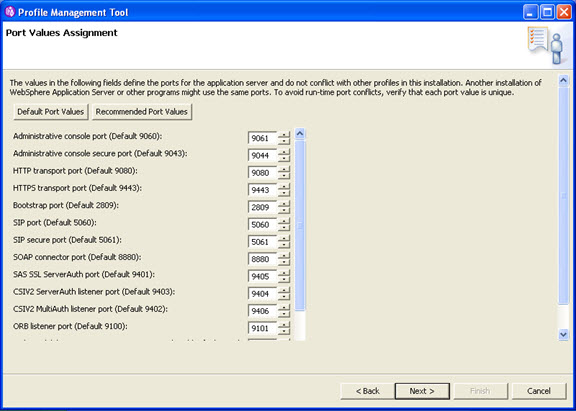Click the HTTP transport port field
The height and width of the screenshot is (411, 576).
(262, 173)
